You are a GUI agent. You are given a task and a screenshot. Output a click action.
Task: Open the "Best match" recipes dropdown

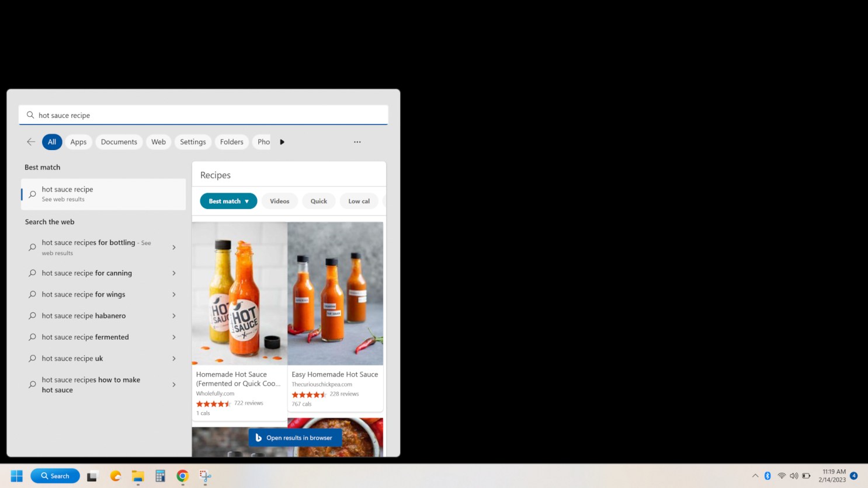tap(228, 201)
